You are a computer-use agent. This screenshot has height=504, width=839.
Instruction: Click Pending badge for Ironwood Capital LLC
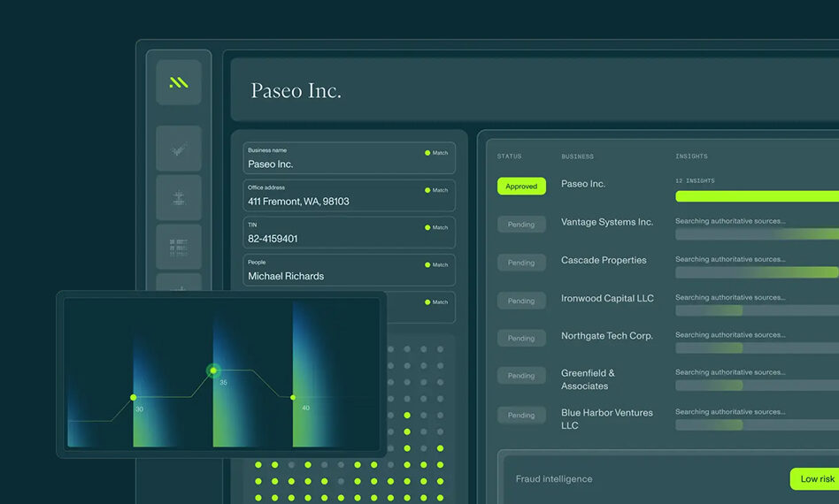pos(521,301)
